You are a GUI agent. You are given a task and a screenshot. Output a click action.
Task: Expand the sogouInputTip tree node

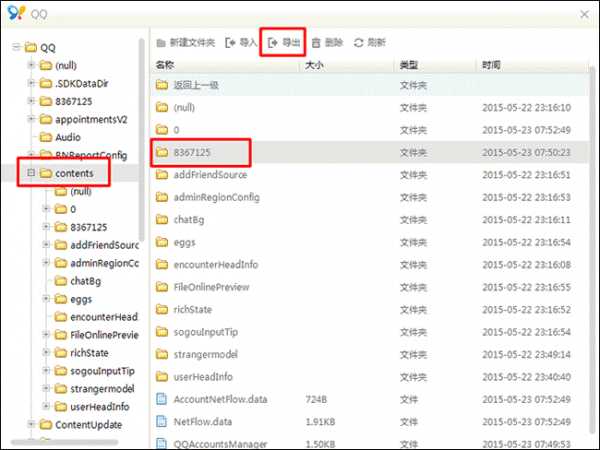pos(46,370)
